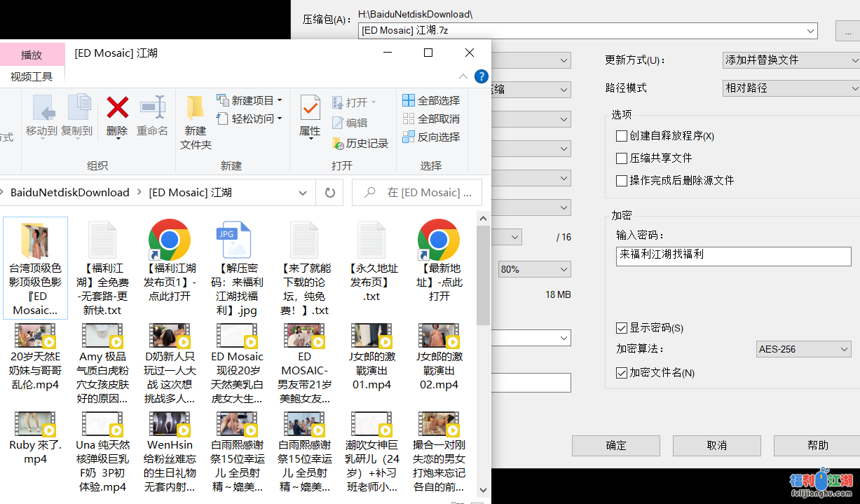This screenshot has width=860, height=504.
Task: Click the red X 删除 (Delete) icon
Action: [x=117, y=109]
